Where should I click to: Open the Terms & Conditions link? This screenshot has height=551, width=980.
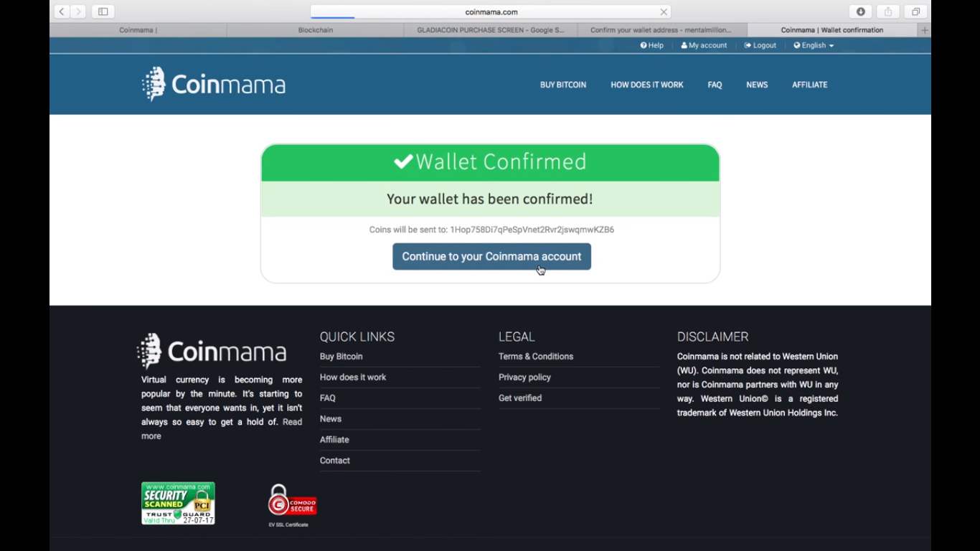pyautogui.click(x=536, y=357)
